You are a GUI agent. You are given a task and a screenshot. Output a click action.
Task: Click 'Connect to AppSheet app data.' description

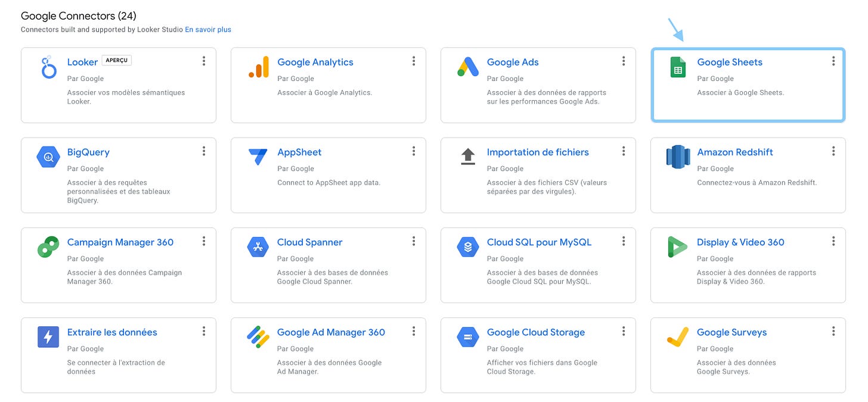click(328, 182)
